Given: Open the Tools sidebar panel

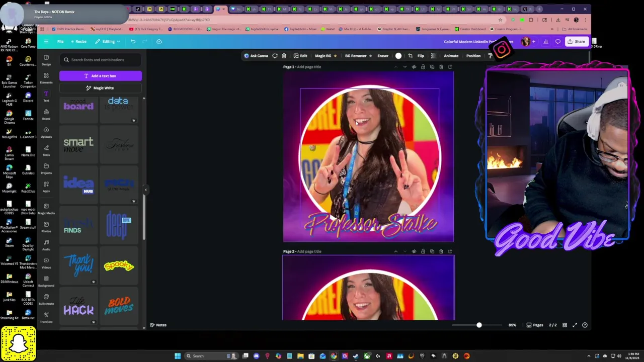Looking at the screenshot, I should coord(46,150).
